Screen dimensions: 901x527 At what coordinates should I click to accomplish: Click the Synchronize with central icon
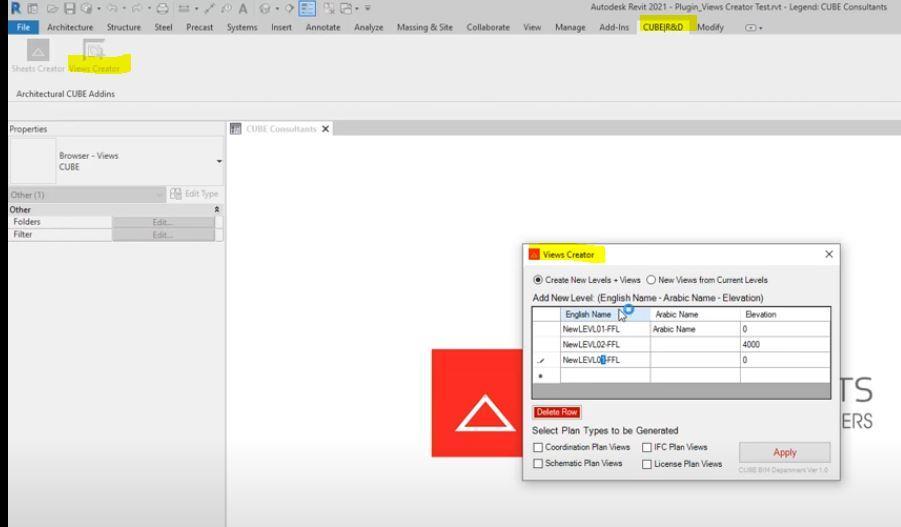pos(86,9)
